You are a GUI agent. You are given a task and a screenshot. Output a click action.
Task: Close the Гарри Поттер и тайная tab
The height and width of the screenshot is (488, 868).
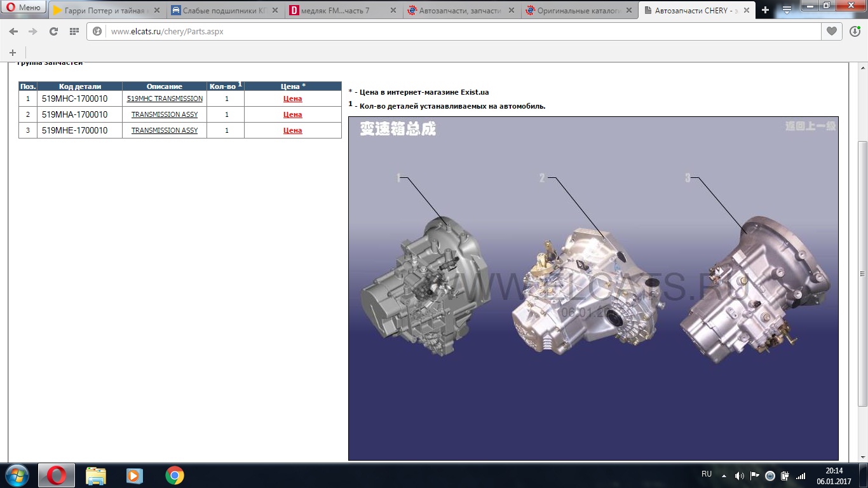click(158, 11)
